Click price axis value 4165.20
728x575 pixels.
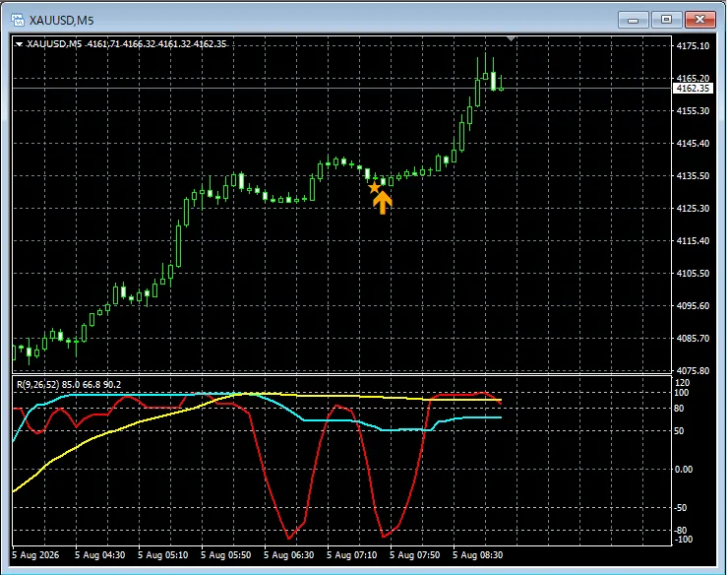693,78
